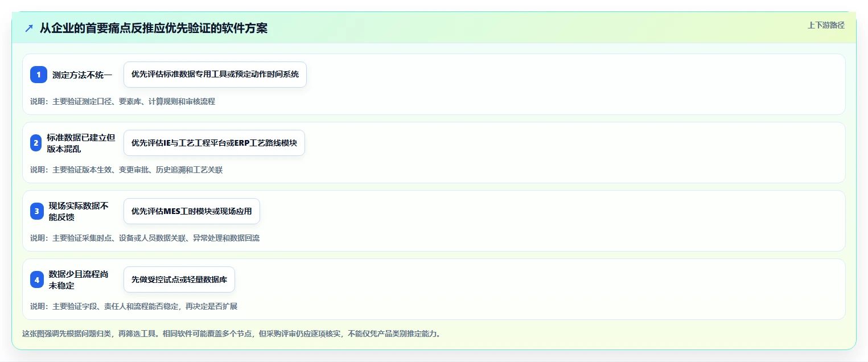
Task: Click the blue number 1 badge
Action: click(39, 75)
